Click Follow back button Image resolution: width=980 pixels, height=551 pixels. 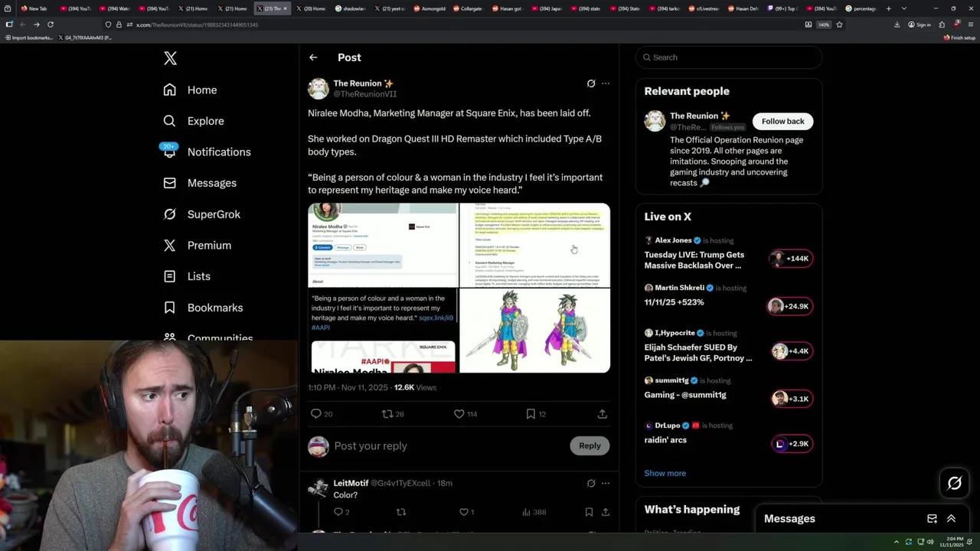(x=782, y=121)
